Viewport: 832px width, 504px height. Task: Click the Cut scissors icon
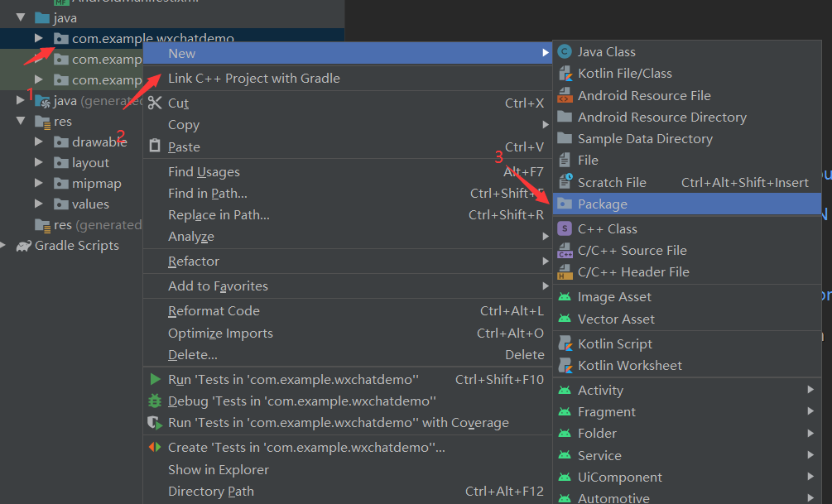pyautogui.click(x=155, y=103)
